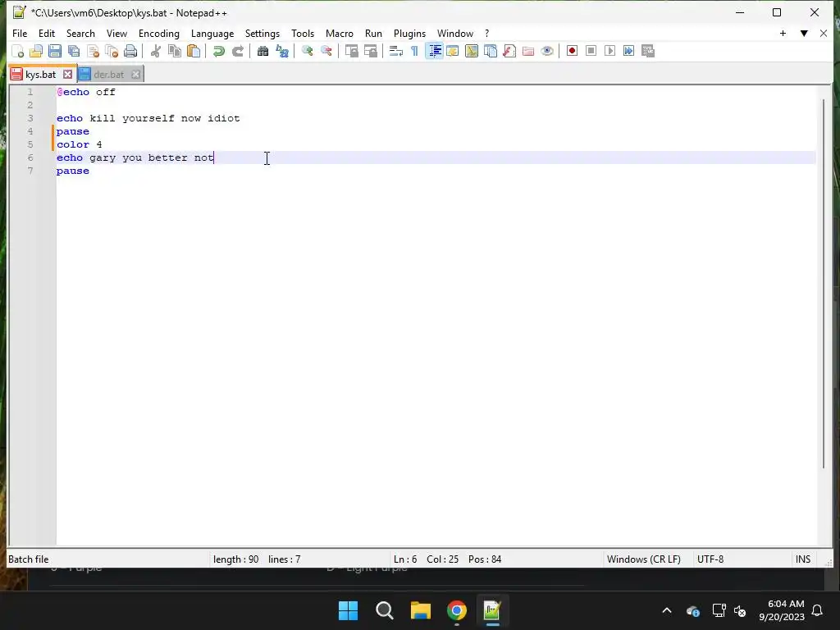Viewport: 840px width, 630px height.
Task: Save the current recorded macro icon
Action: 648,51
